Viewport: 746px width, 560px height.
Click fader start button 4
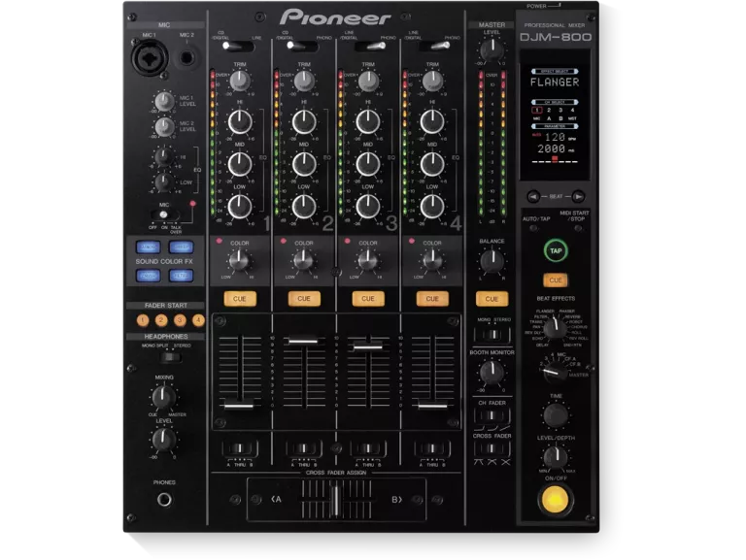198,320
